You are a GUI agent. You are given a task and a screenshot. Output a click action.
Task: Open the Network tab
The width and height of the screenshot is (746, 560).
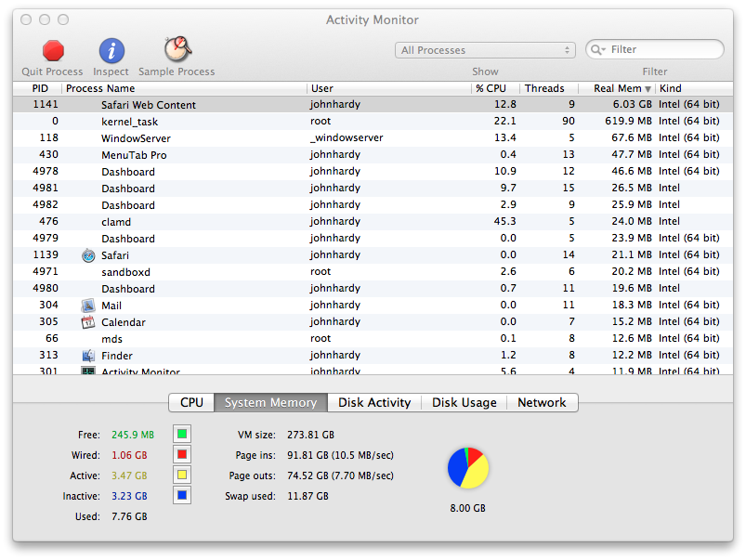click(x=542, y=402)
